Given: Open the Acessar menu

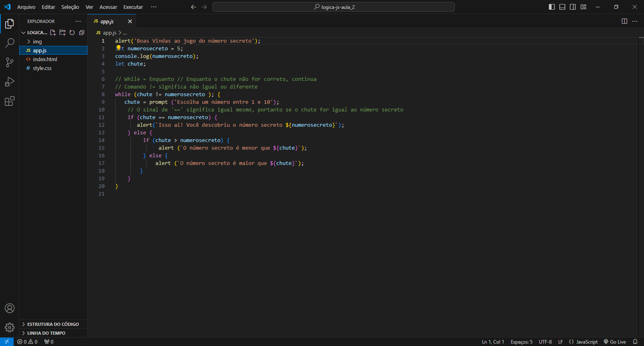Looking at the screenshot, I should coord(108,7).
